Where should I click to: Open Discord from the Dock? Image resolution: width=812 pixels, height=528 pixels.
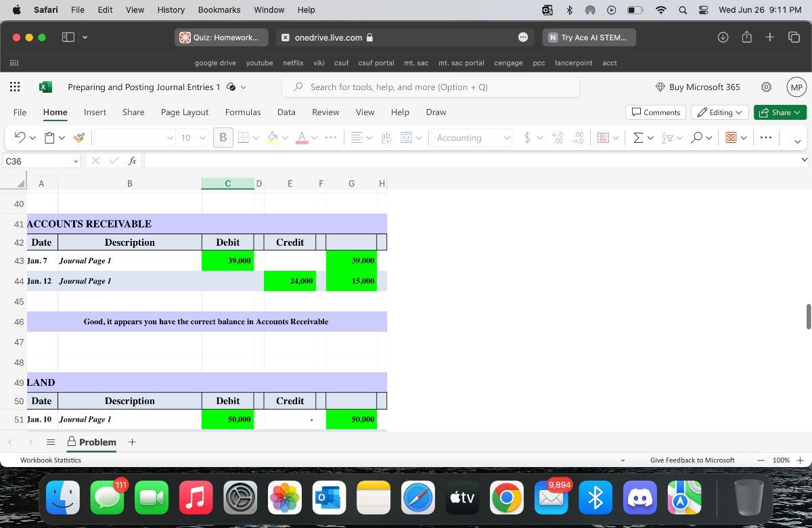coord(640,499)
